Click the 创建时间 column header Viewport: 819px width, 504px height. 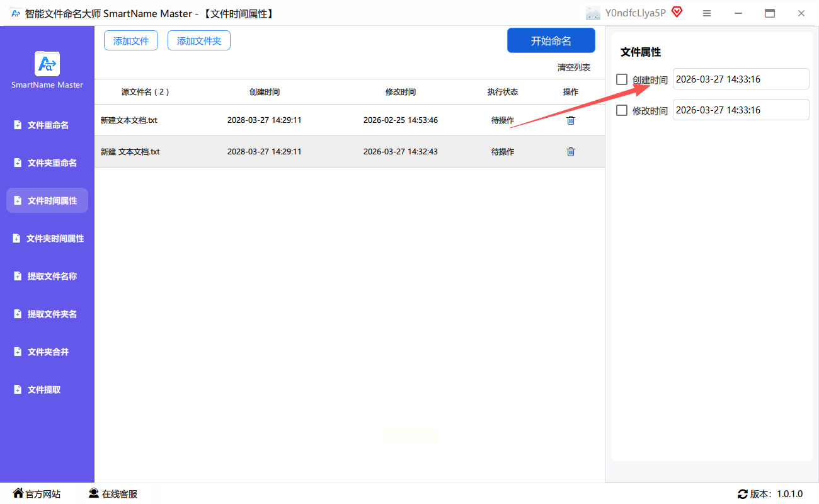coord(265,92)
